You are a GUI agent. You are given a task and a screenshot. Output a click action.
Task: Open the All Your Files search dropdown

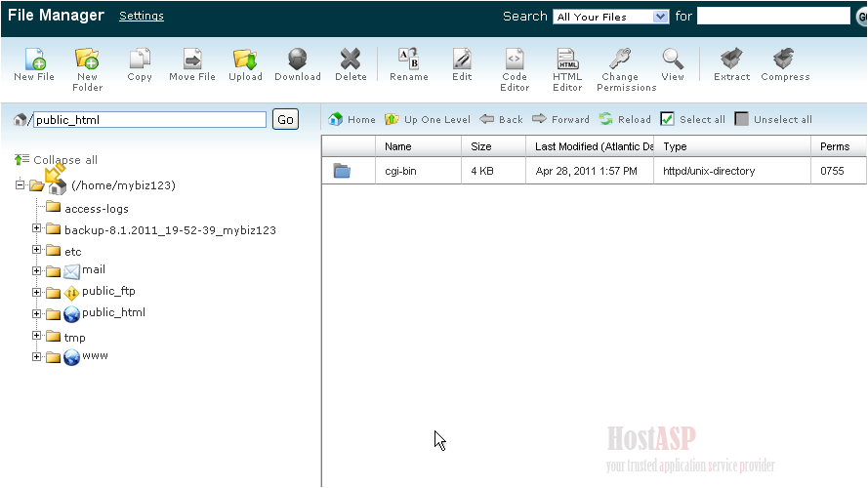click(x=611, y=17)
